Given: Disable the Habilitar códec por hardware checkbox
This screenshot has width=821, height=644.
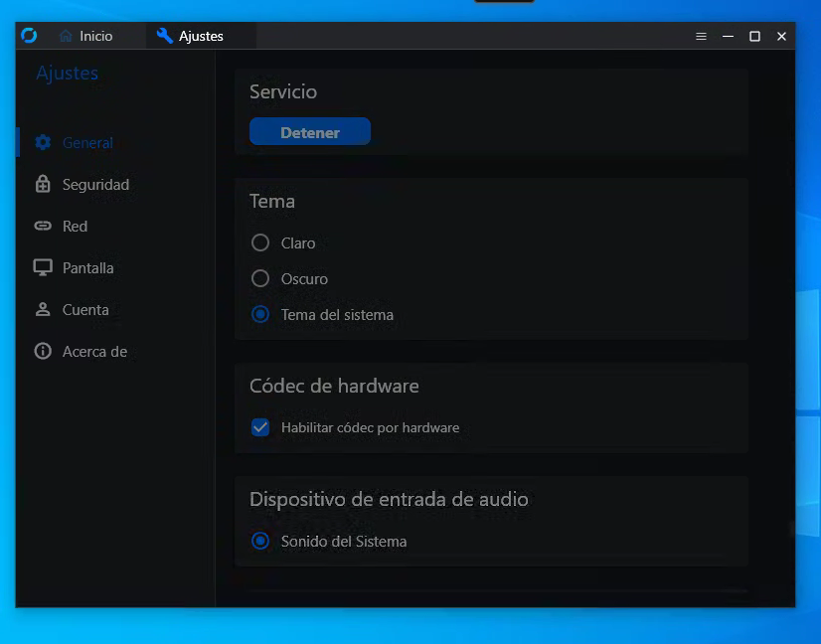Looking at the screenshot, I should pyautogui.click(x=259, y=427).
